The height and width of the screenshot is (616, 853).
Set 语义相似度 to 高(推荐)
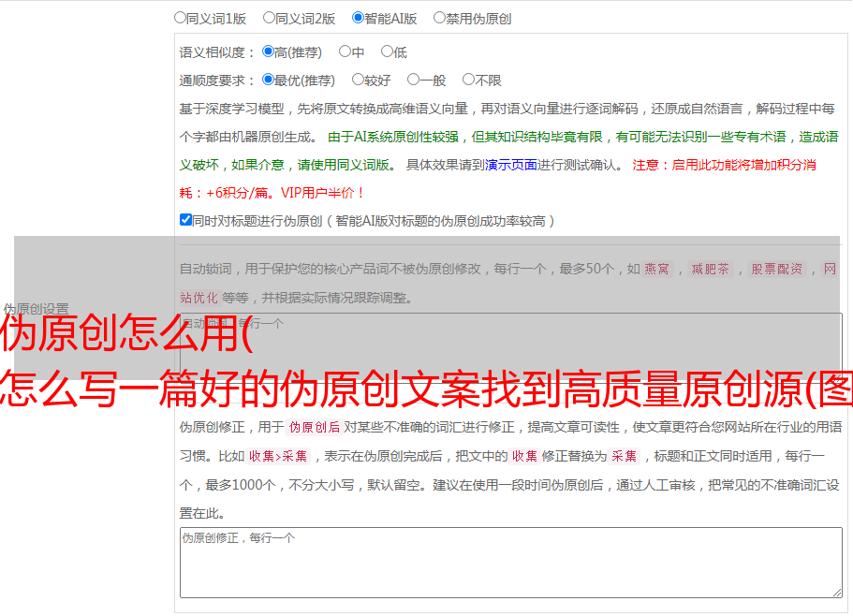[x=268, y=51]
